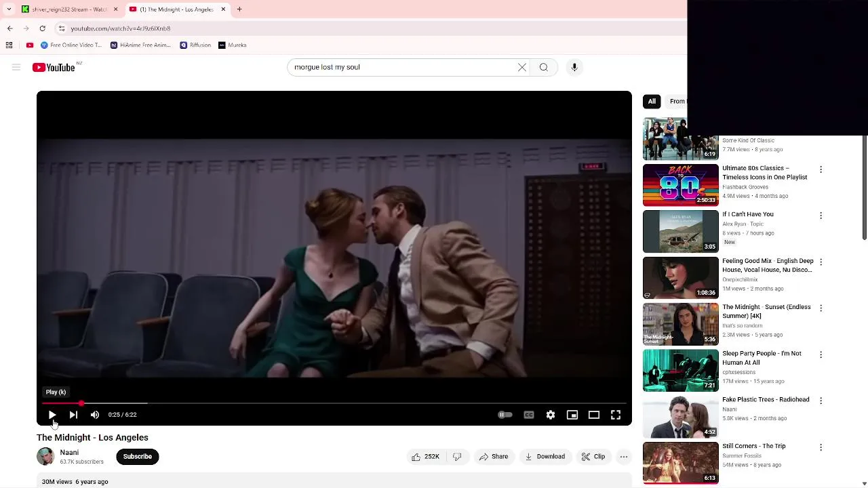The width and height of the screenshot is (868, 488).
Task: Click the browser address bar URL
Action: tap(121, 28)
